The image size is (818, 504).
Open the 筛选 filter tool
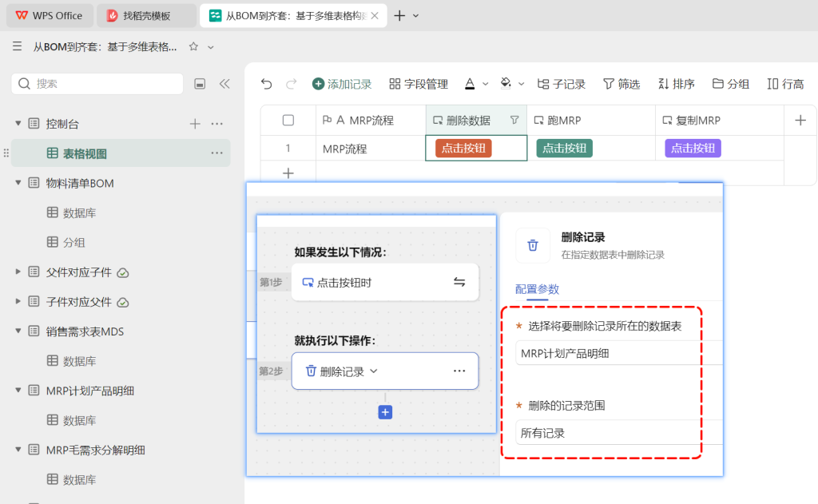(621, 84)
